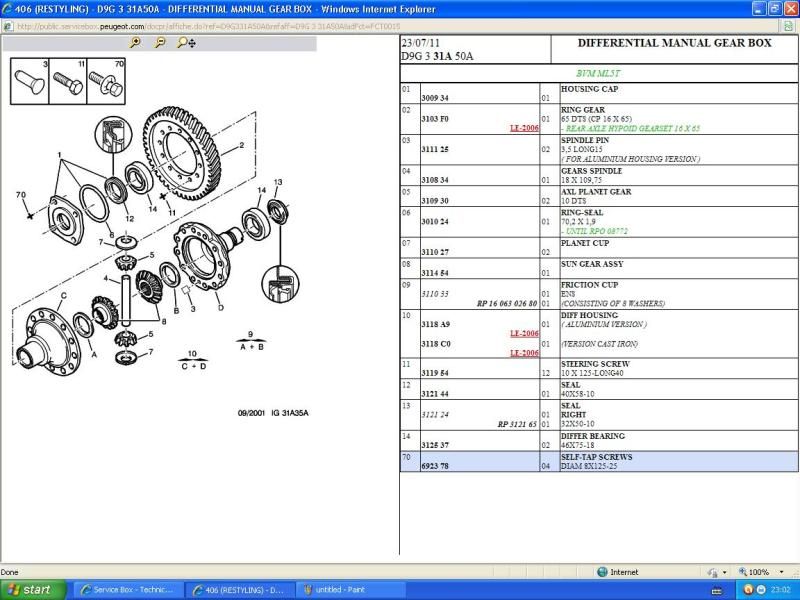
Task: Click part number 3121 44
Action: point(435,394)
